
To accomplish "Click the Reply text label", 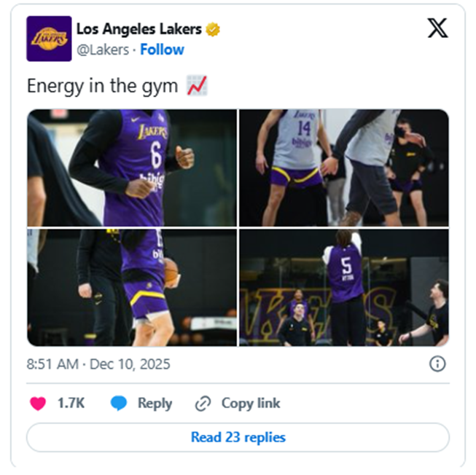I will click(x=155, y=404).
